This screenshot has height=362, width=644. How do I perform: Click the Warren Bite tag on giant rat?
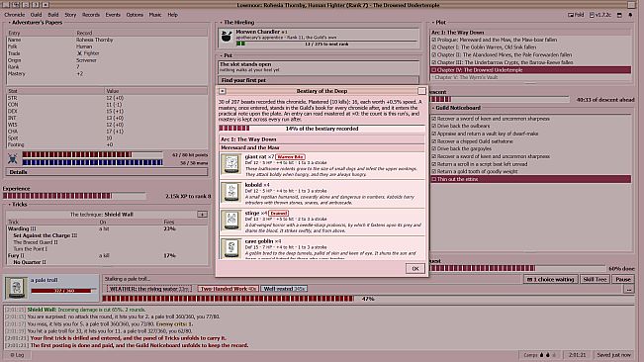click(290, 157)
